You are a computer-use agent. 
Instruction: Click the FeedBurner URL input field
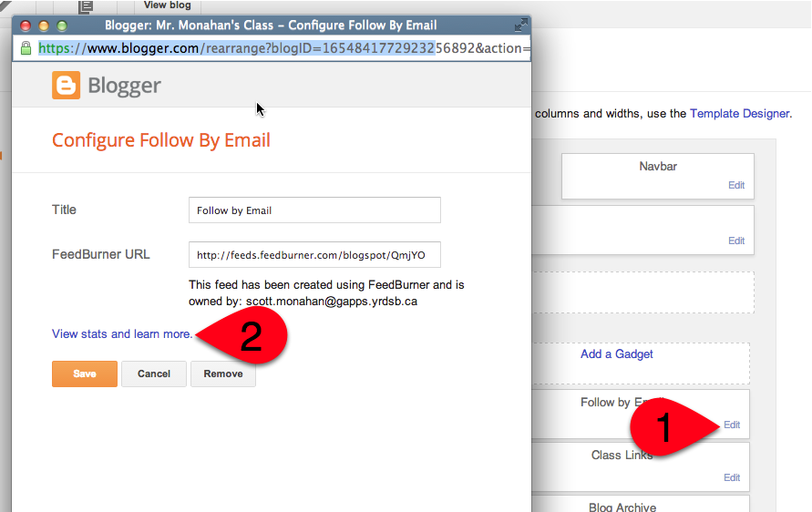pyautogui.click(x=314, y=255)
